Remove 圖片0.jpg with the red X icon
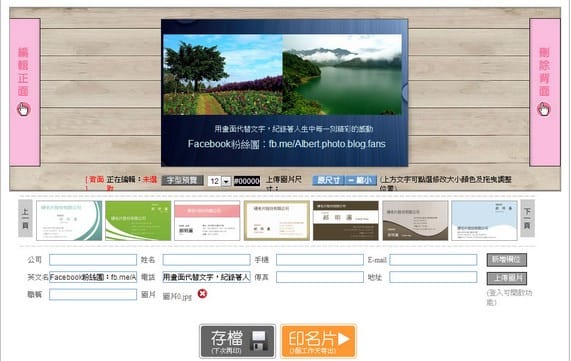Image resolution: width=571 pixels, height=361 pixels. [202, 294]
